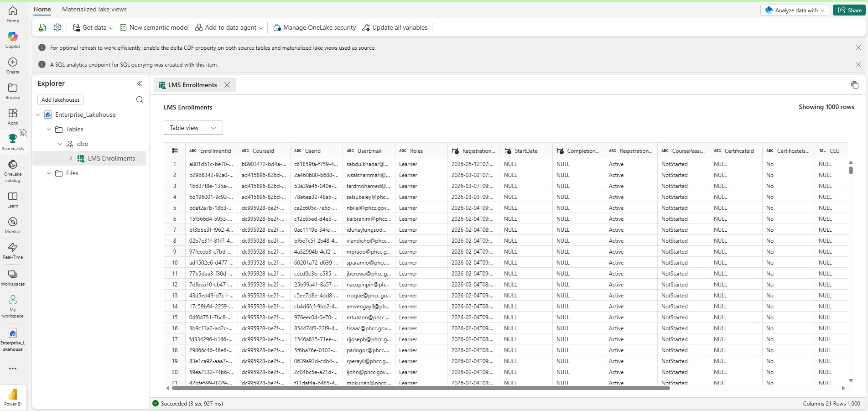Click the Create plus icon
Viewport: 868px width, 411px height.
[13, 62]
